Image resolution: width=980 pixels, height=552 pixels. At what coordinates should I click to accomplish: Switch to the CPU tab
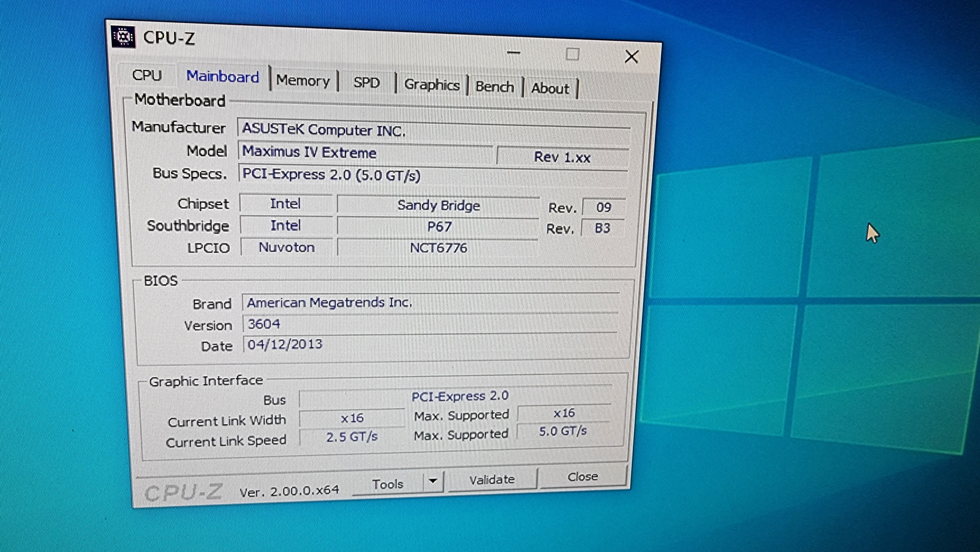point(147,75)
